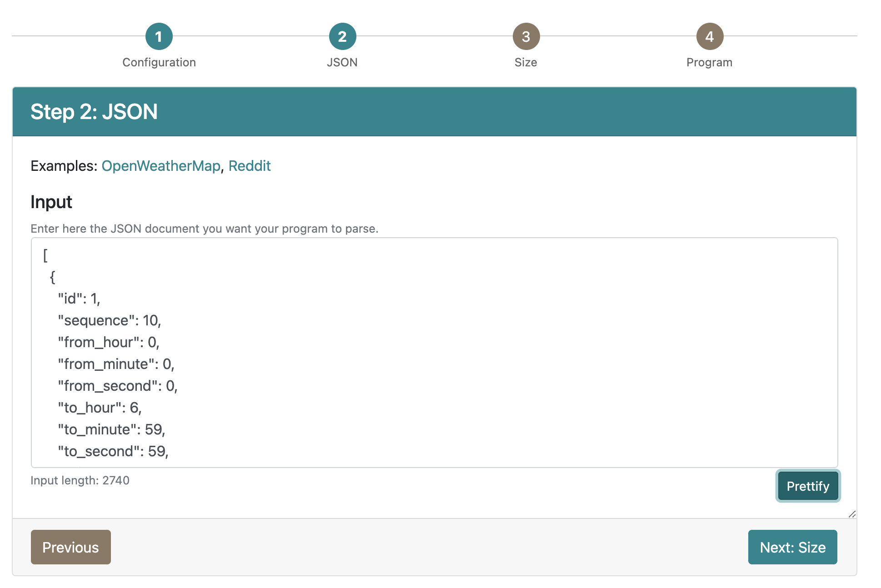881x588 pixels.
Task: Click inside the JSON input textarea
Action: (434, 353)
